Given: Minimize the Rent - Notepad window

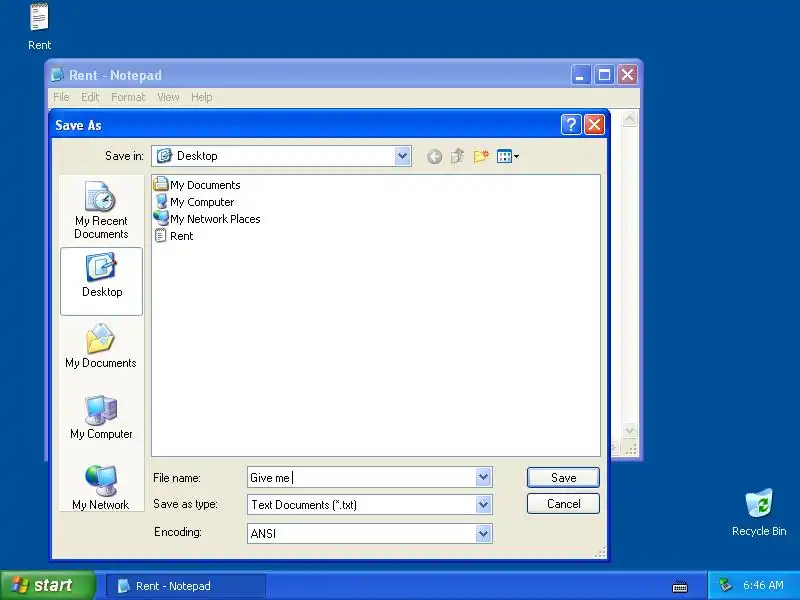Looking at the screenshot, I should click(581, 75).
